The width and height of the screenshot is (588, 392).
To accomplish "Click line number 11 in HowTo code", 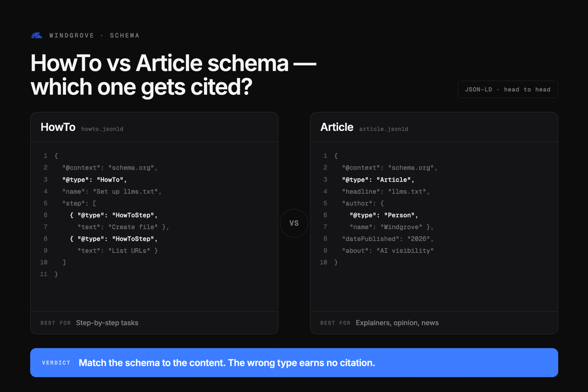I will 44,274.
